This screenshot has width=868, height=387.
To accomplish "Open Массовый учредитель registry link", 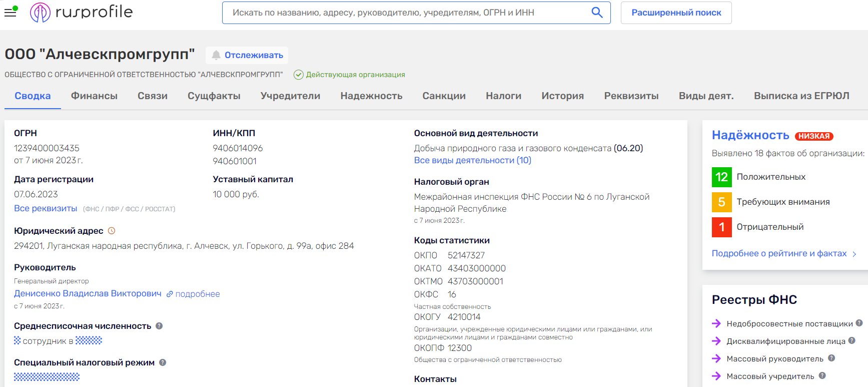I will point(770,376).
